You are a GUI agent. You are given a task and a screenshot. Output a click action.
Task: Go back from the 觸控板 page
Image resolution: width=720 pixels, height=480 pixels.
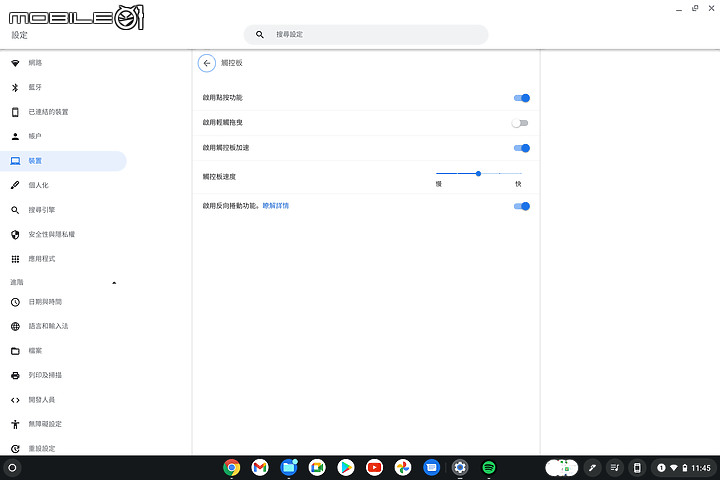[207, 63]
